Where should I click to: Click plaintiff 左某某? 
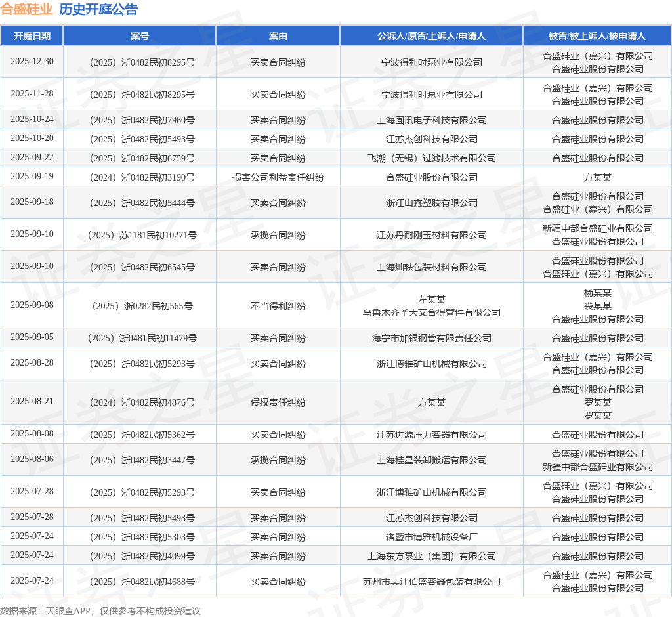click(x=432, y=299)
